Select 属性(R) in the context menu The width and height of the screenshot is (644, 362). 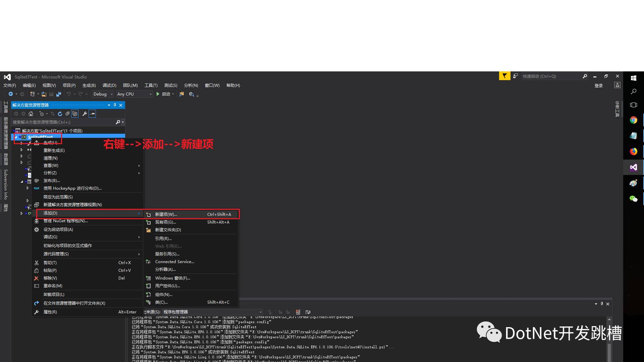point(88,312)
